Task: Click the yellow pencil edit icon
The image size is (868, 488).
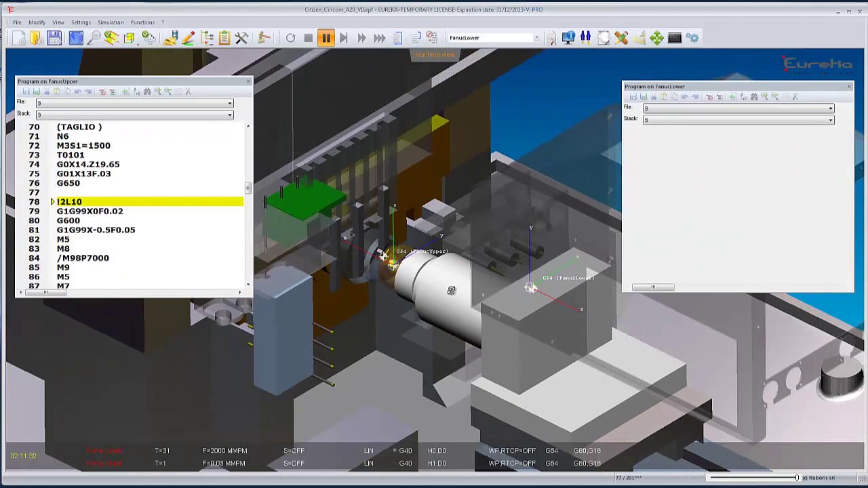Action: (x=189, y=38)
